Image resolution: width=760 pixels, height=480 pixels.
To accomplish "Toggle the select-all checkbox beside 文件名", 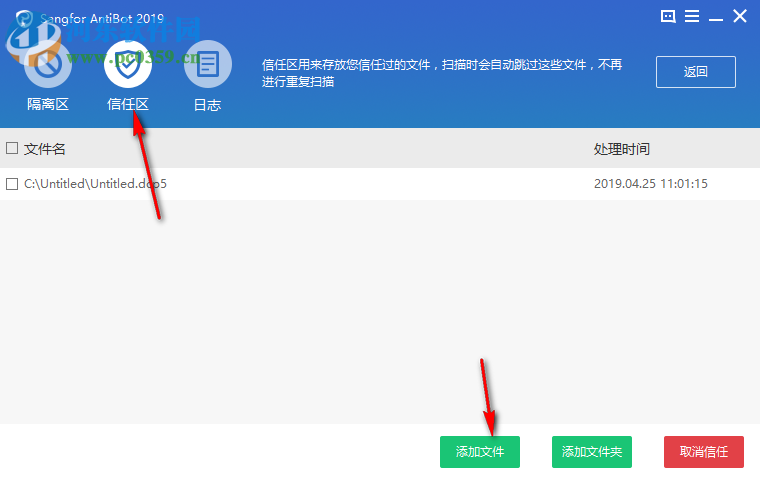I will [12, 148].
